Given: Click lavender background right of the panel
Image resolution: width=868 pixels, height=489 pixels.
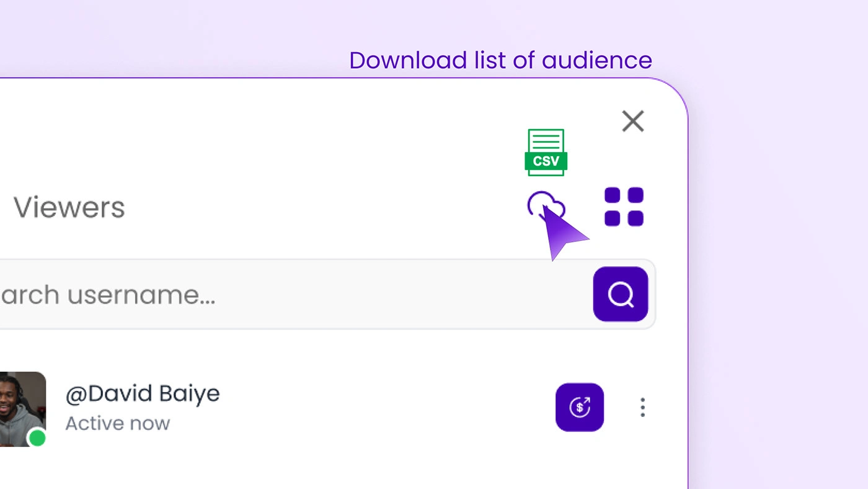Looking at the screenshot, I should [775, 279].
